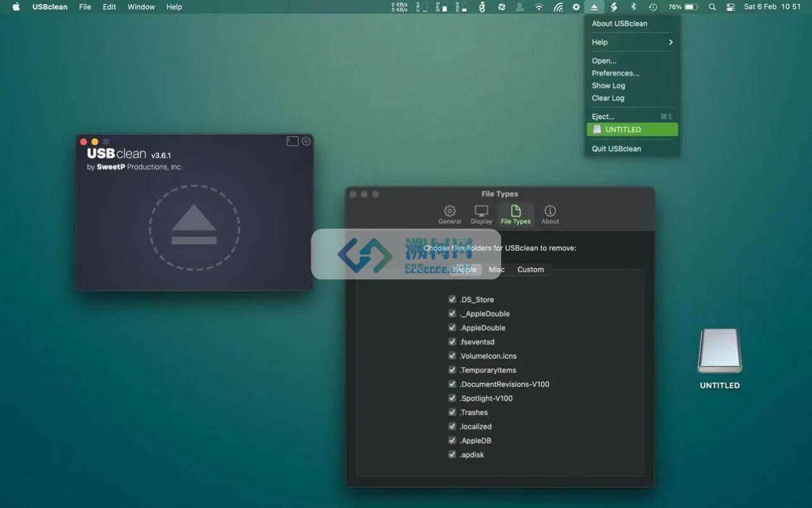Click the Wi-Fi icon in the menu bar
Screen dimensions: 812x508
click(x=539, y=7)
